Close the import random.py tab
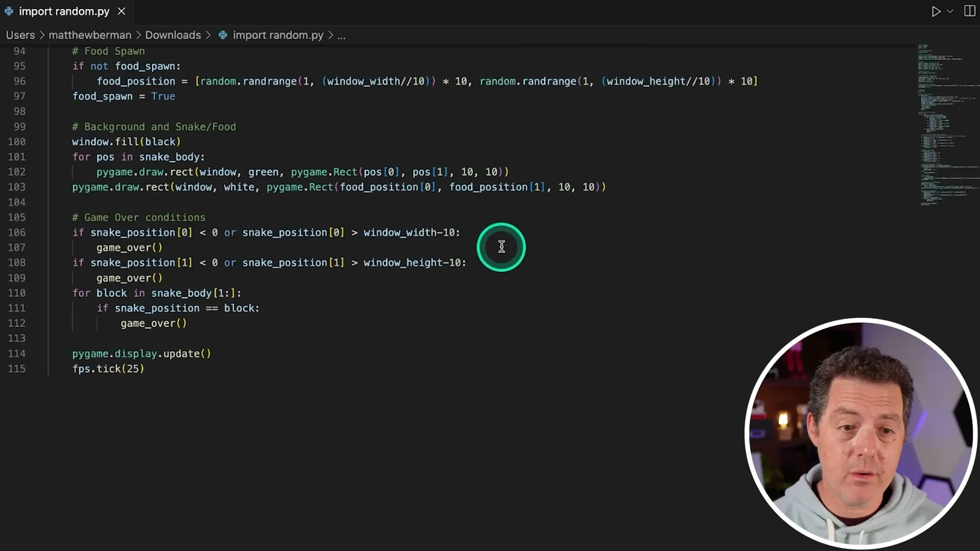Viewport: 980px width, 551px height. point(121,11)
